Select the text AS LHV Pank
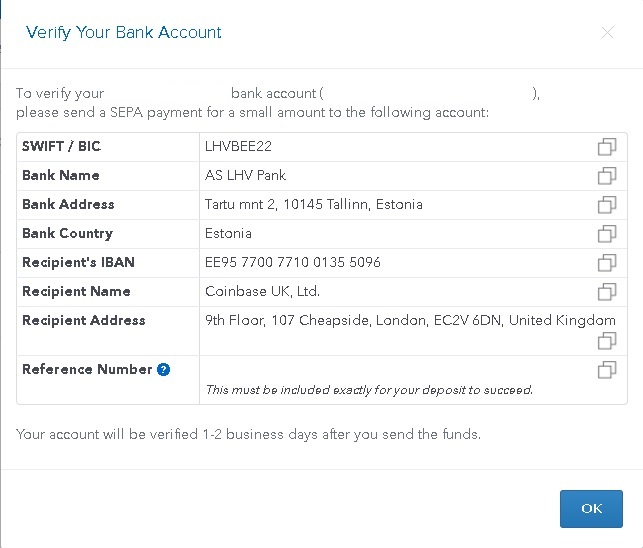The height and width of the screenshot is (548, 643). coord(245,176)
